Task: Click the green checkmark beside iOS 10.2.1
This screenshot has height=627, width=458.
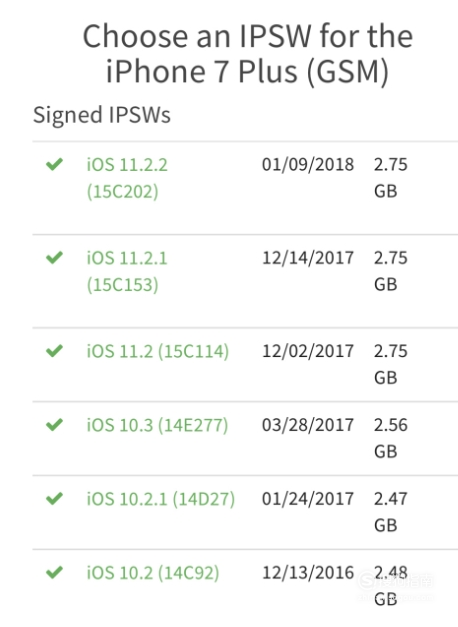Action: tap(54, 498)
